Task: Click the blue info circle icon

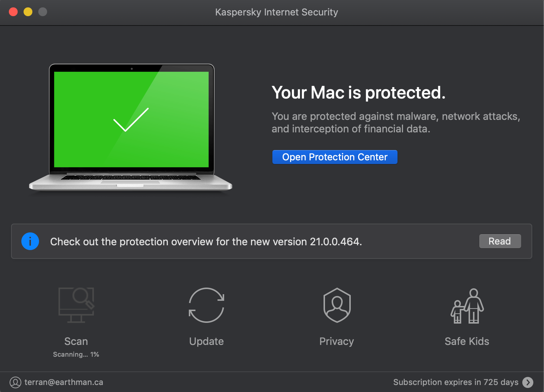Action: [30, 242]
